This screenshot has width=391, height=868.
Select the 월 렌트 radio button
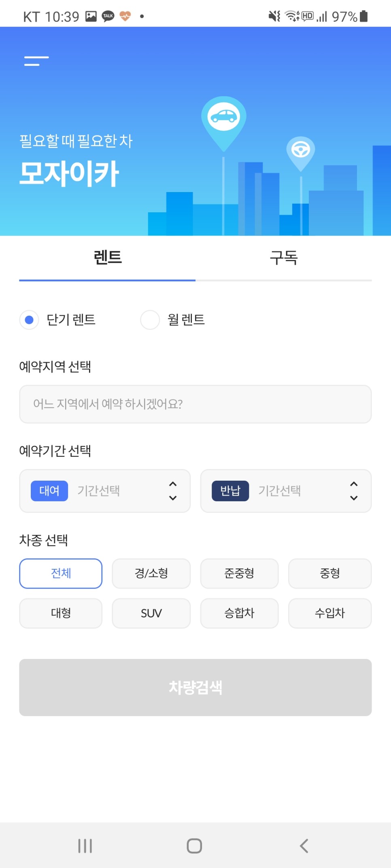pyautogui.click(x=150, y=320)
